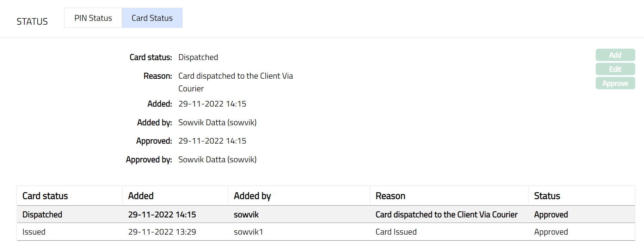The width and height of the screenshot is (644, 248).
Task: Click the Added column header
Action: coord(141,196)
